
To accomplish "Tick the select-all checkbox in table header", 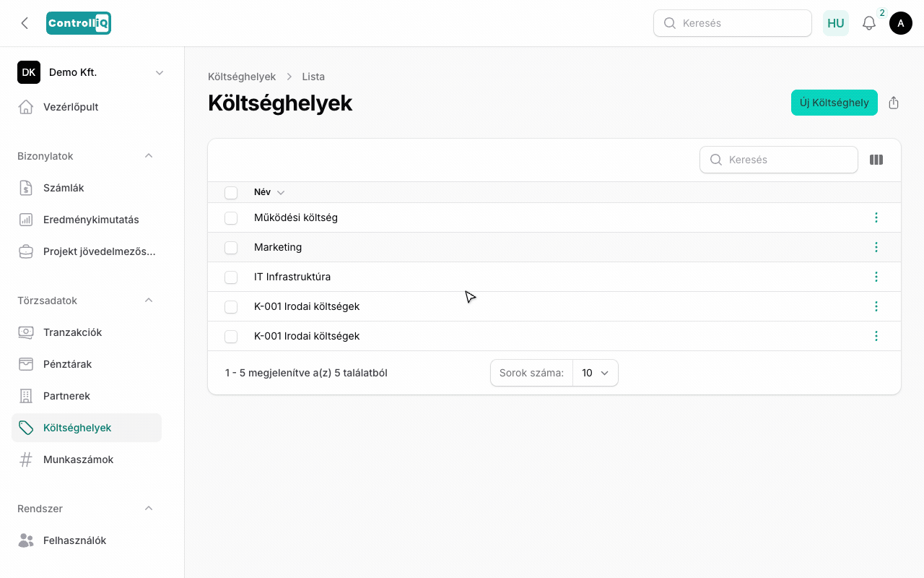I will [x=231, y=193].
